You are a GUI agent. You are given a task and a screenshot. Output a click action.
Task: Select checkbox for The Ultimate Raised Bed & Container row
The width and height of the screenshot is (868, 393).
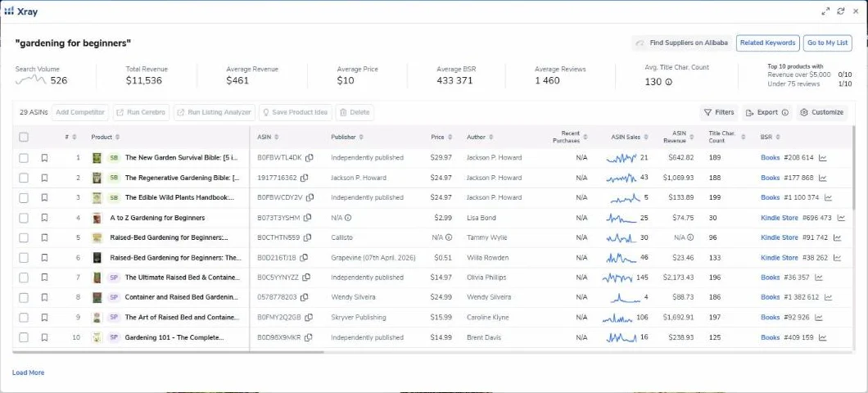pyautogui.click(x=24, y=278)
